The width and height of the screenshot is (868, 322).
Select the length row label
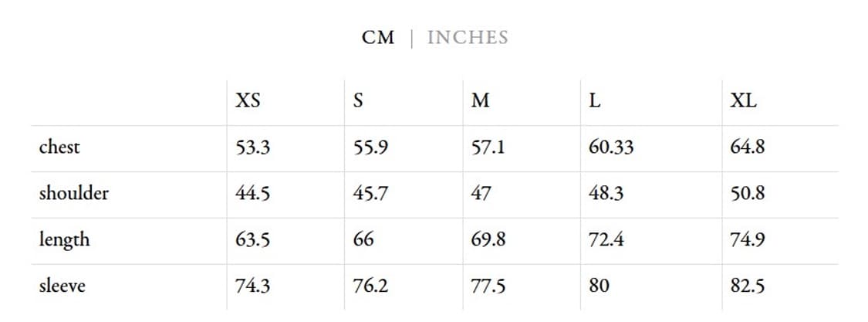(64, 239)
